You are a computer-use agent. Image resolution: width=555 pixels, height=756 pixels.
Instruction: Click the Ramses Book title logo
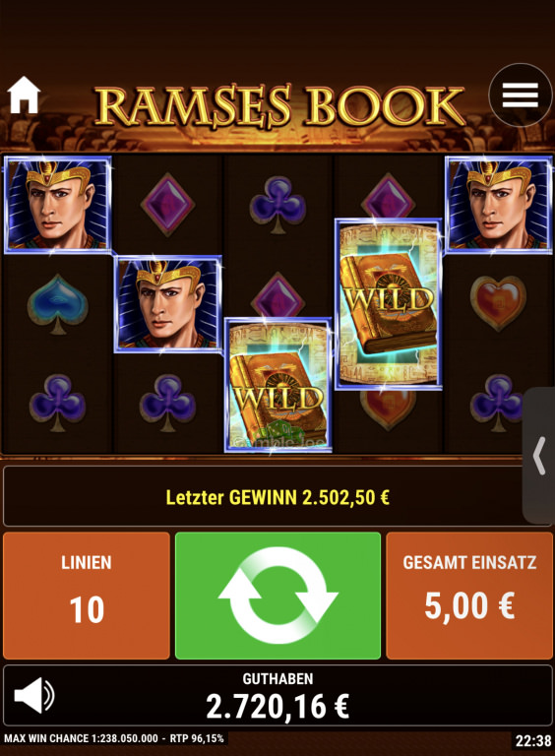279,105
